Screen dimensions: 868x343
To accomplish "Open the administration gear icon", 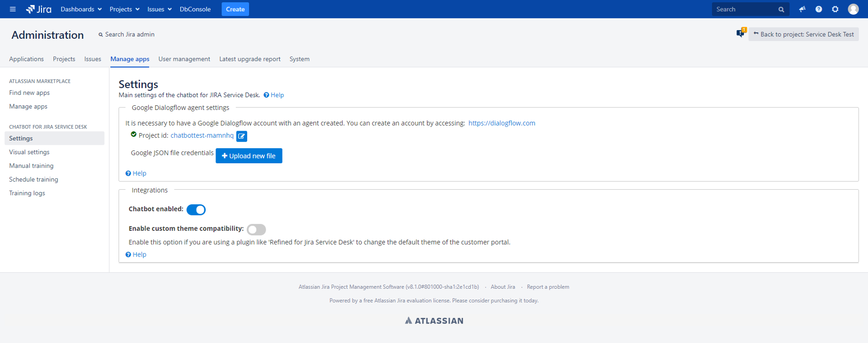I will point(835,9).
